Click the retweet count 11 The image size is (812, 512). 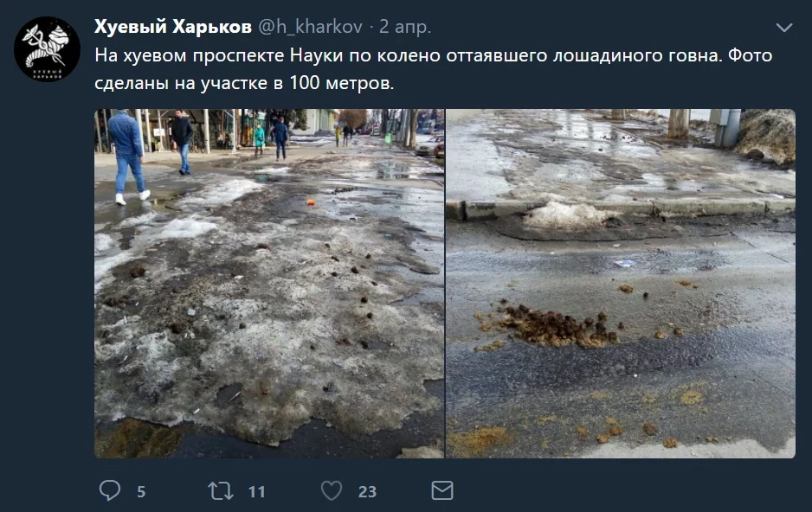click(x=257, y=491)
